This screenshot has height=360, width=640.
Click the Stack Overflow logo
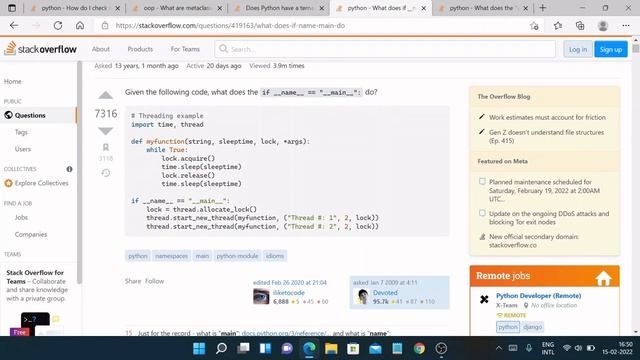point(40,49)
